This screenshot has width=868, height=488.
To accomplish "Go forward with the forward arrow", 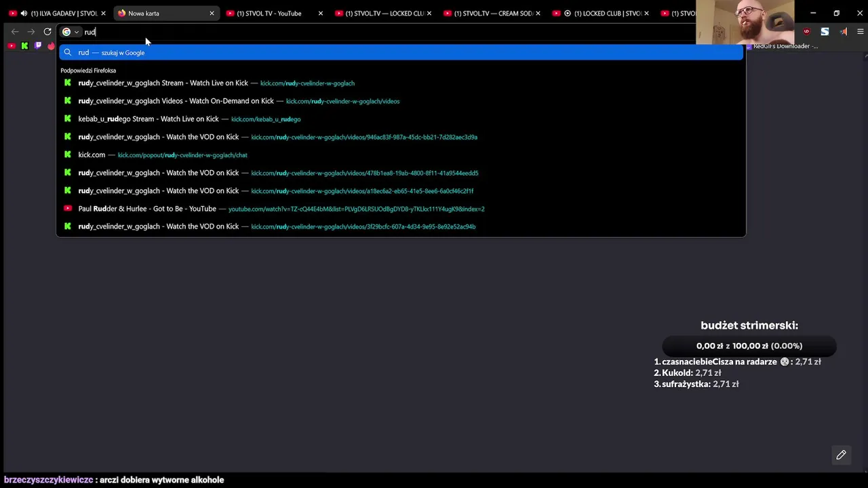I will pos(31,32).
